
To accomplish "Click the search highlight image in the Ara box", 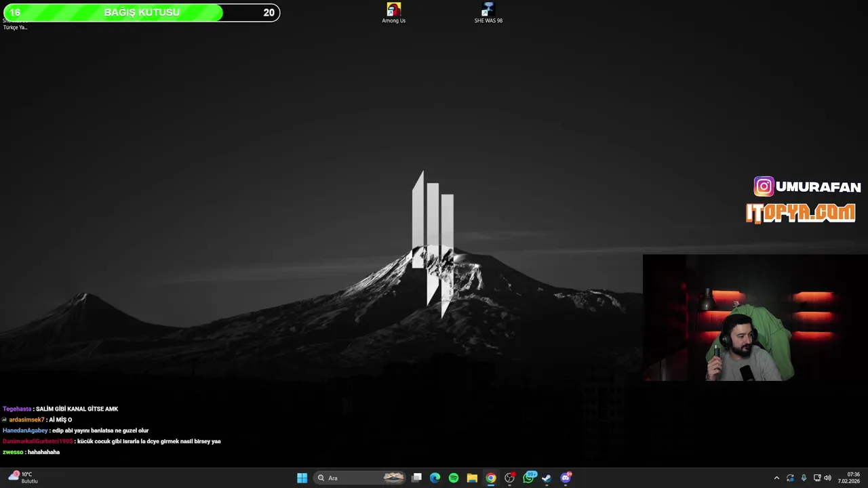I will pos(393,478).
